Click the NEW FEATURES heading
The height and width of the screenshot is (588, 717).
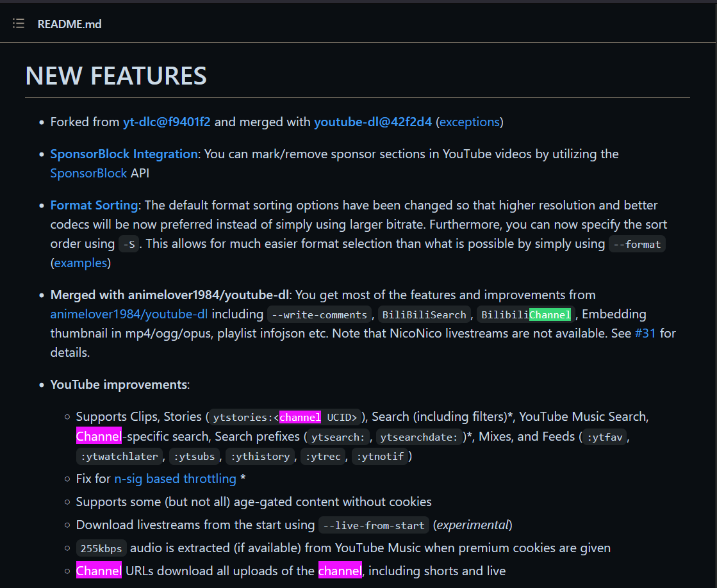point(116,76)
